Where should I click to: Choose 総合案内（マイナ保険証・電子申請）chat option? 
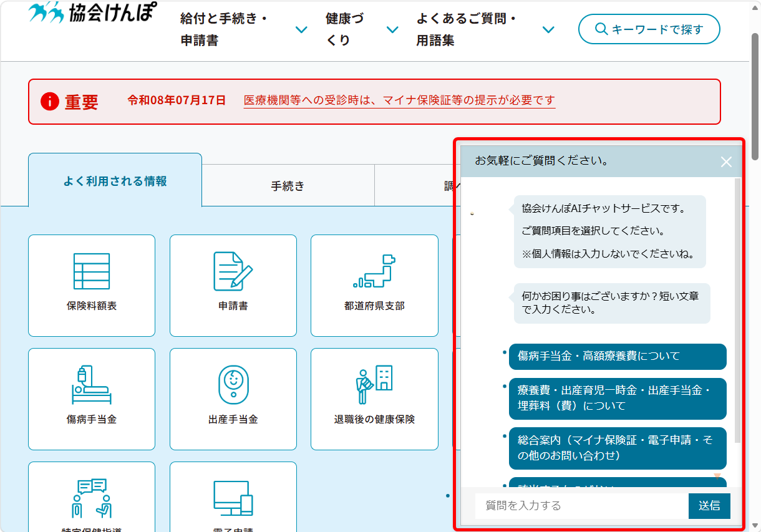(618, 448)
